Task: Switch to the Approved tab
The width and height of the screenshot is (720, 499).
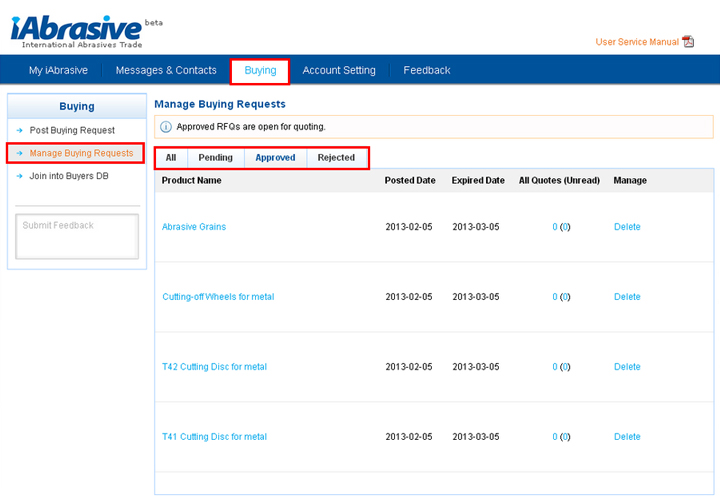Action: click(x=275, y=157)
